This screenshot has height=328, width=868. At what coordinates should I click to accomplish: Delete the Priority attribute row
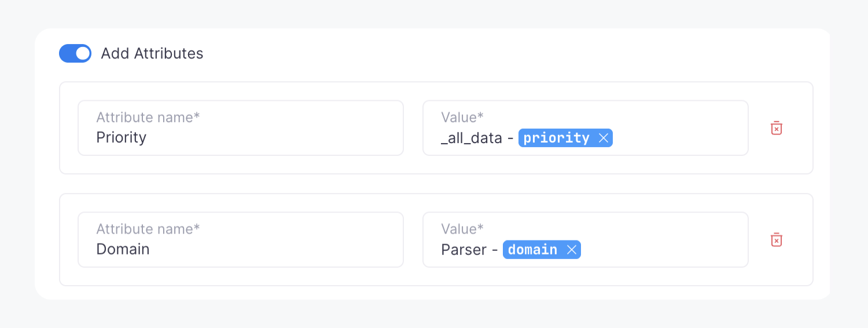[777, 128]
